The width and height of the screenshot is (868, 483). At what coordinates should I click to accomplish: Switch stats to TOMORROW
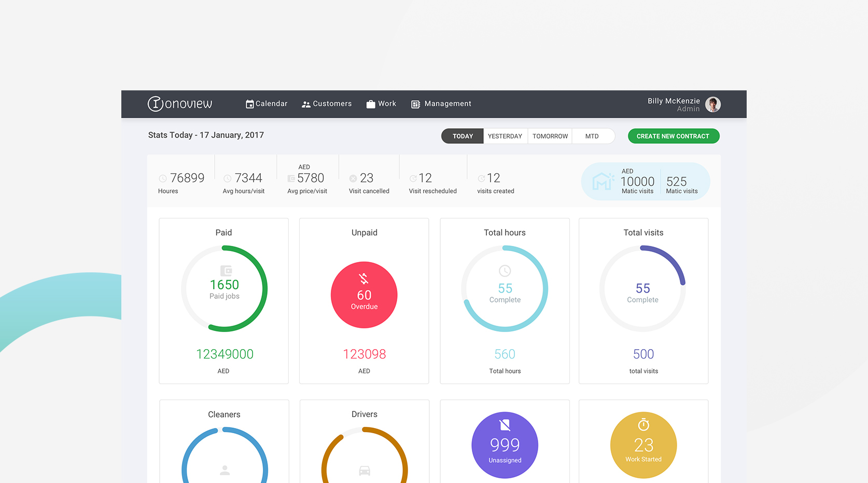(550, 136)
